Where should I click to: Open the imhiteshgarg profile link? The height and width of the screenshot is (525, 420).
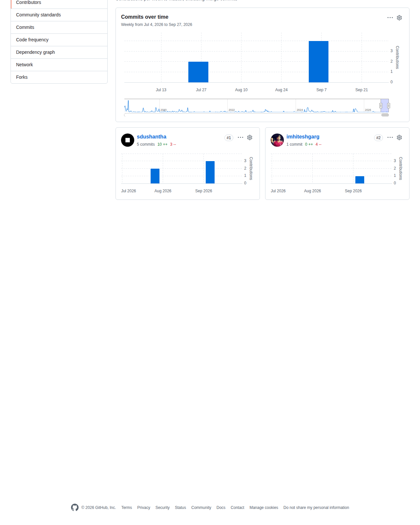click(303, 137)
